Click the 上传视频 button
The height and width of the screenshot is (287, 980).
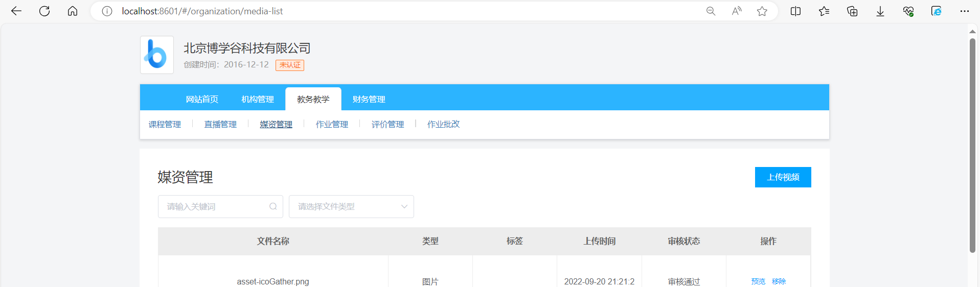tap(783, 177)
